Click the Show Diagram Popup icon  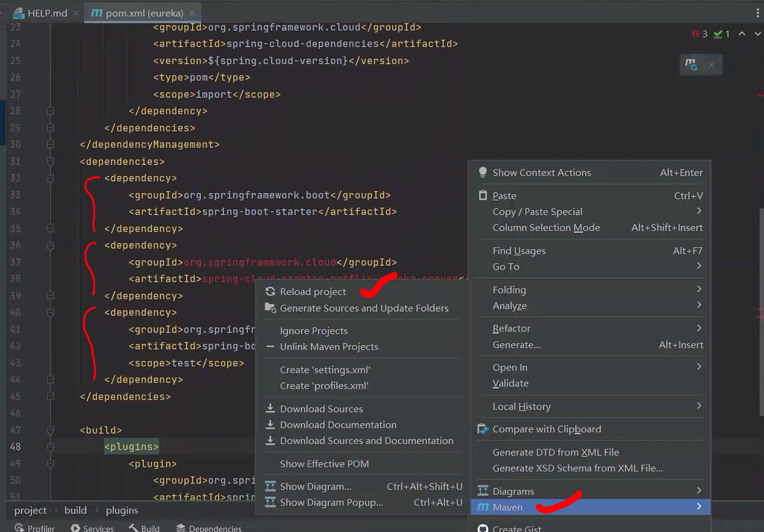[x=270, y=502]
